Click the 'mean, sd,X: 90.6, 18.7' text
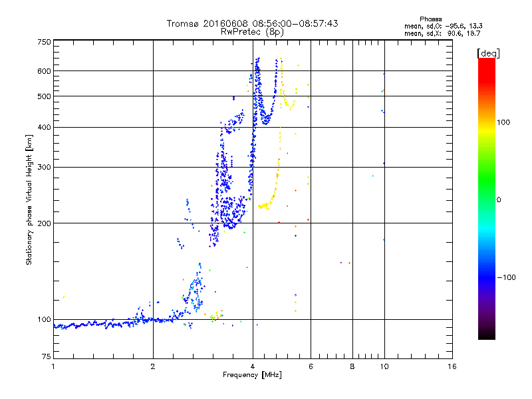Screen dimensions: 532x399 pyautogui.click(x=442, y=33)
